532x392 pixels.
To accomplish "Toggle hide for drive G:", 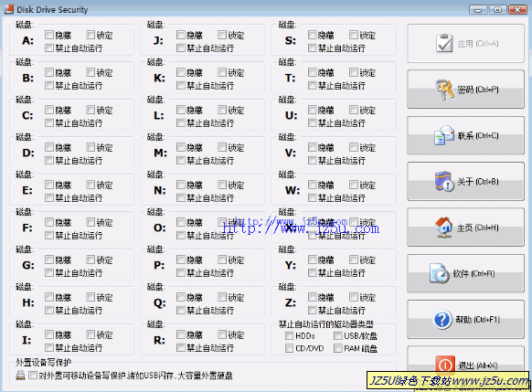I will coord(49,260).
